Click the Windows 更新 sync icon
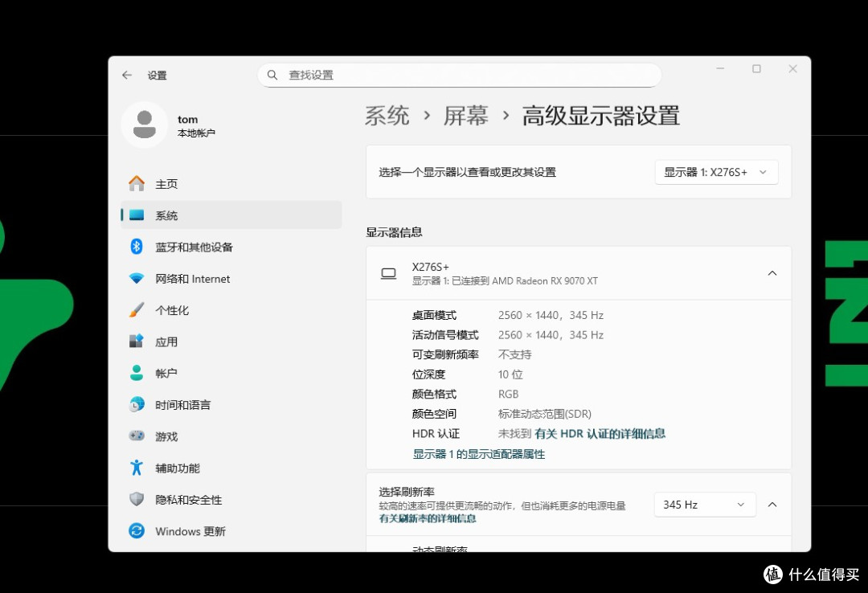Viewport: 868px width, 593px height. pos(137,530)
